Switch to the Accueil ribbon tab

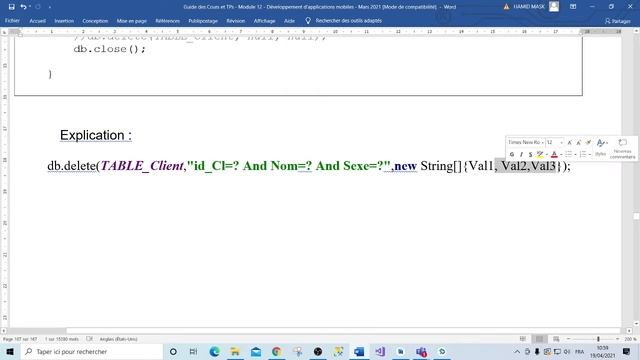pos(37,20)
